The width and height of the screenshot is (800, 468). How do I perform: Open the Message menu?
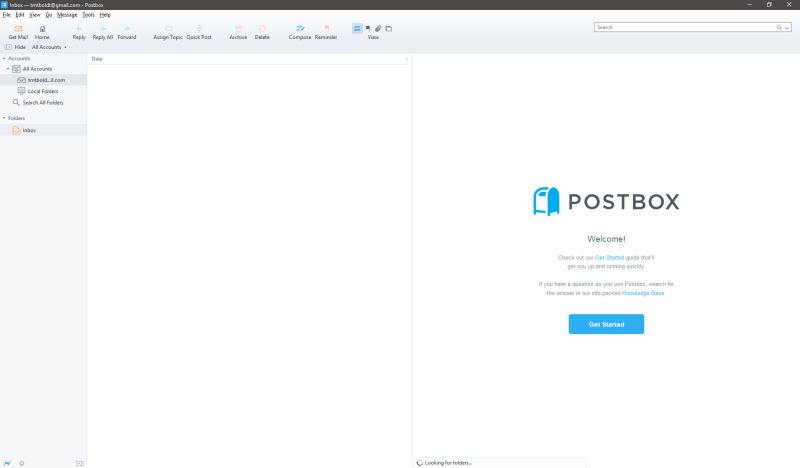pyautogui.click(x=67, y=15)
